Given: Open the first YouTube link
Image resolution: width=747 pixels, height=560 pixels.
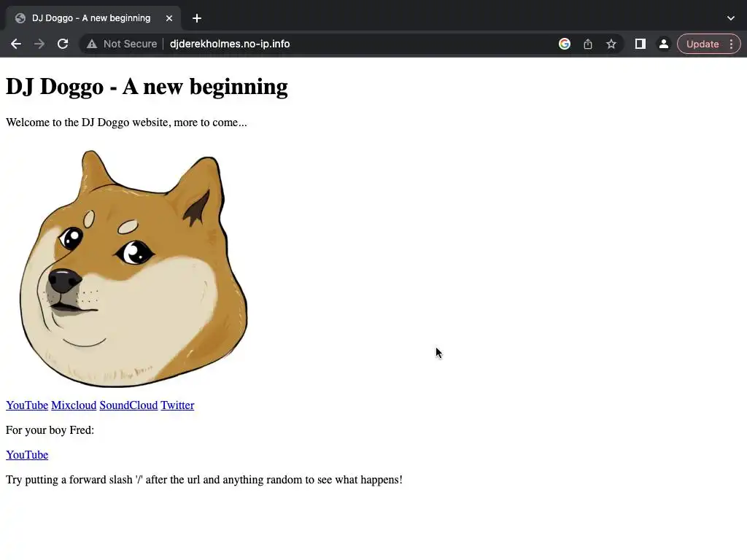Looking at the screenshot, I should coord(27,405).
